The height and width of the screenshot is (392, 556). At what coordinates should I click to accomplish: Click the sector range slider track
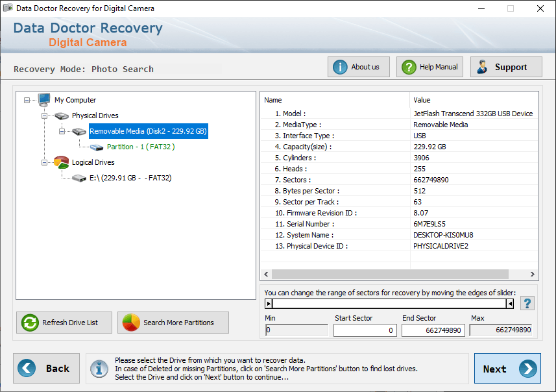pyautogui.click(x=389, y=304)
